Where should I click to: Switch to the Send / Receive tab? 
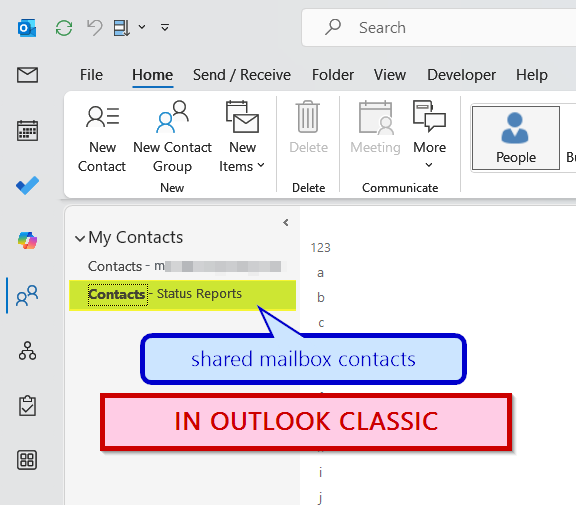point(242,75)
